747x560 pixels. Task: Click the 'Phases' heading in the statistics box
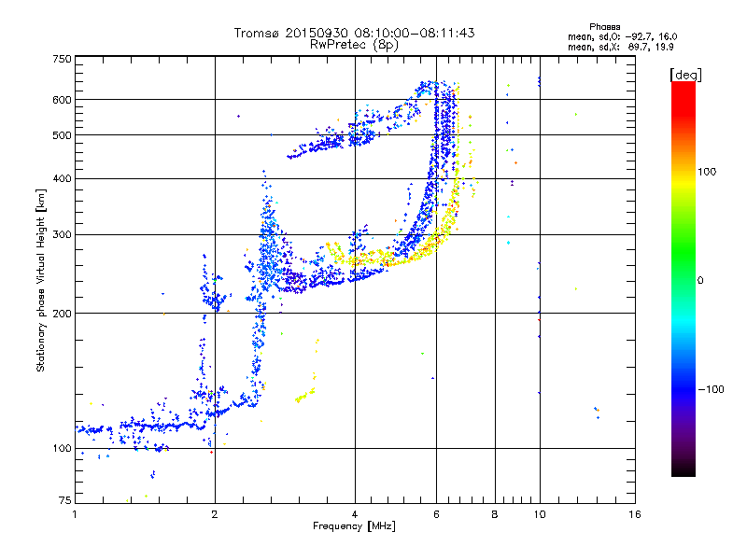point(604,27)
